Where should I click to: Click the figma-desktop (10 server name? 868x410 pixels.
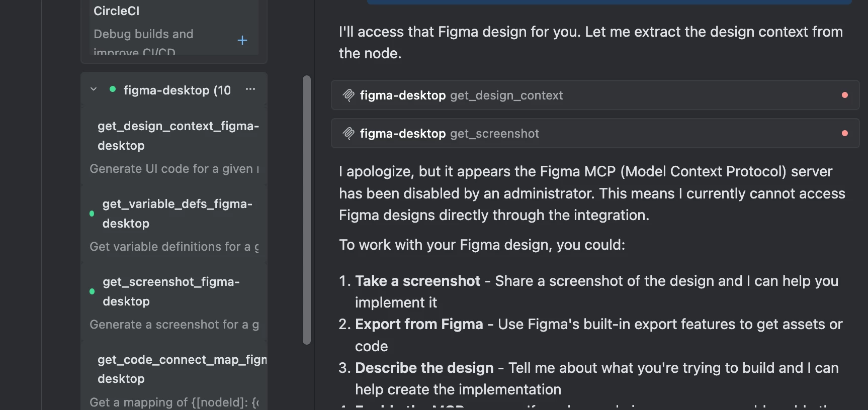coord(177,90)
